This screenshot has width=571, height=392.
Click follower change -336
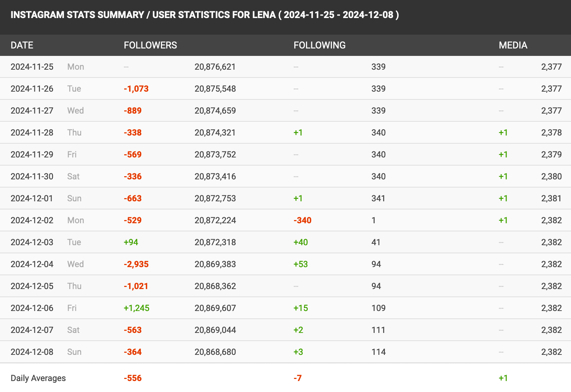point(133,177)
